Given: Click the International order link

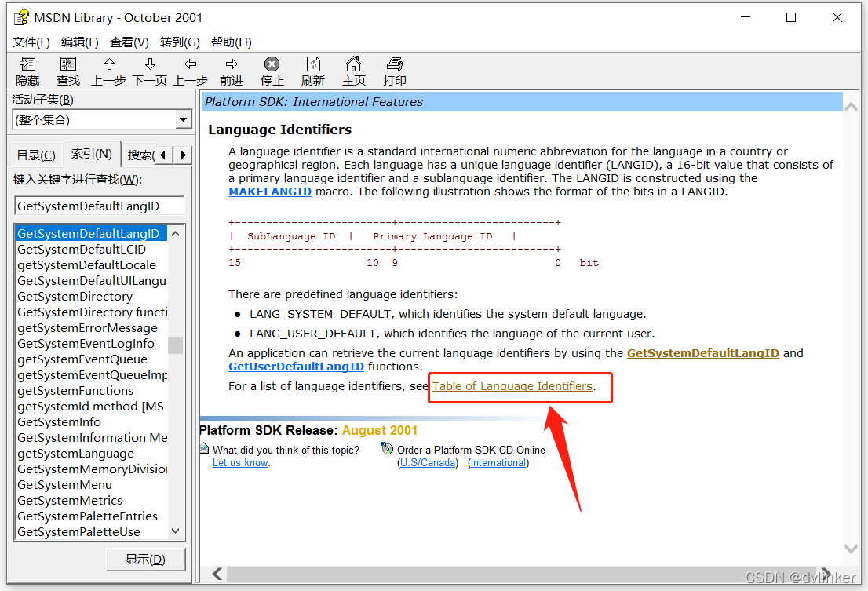Looking at the screenshot, I should [498, 463].
